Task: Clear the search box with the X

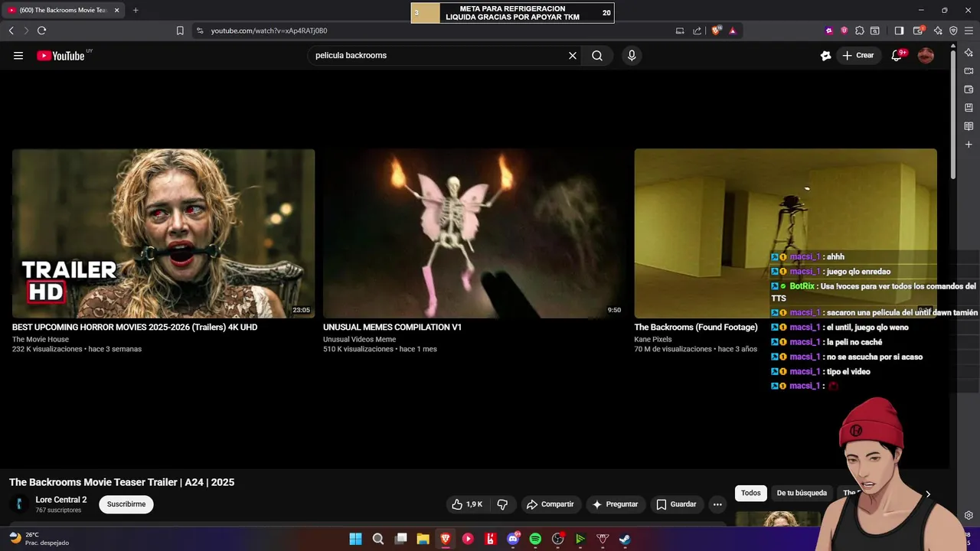Action: (x=573, y=56)
